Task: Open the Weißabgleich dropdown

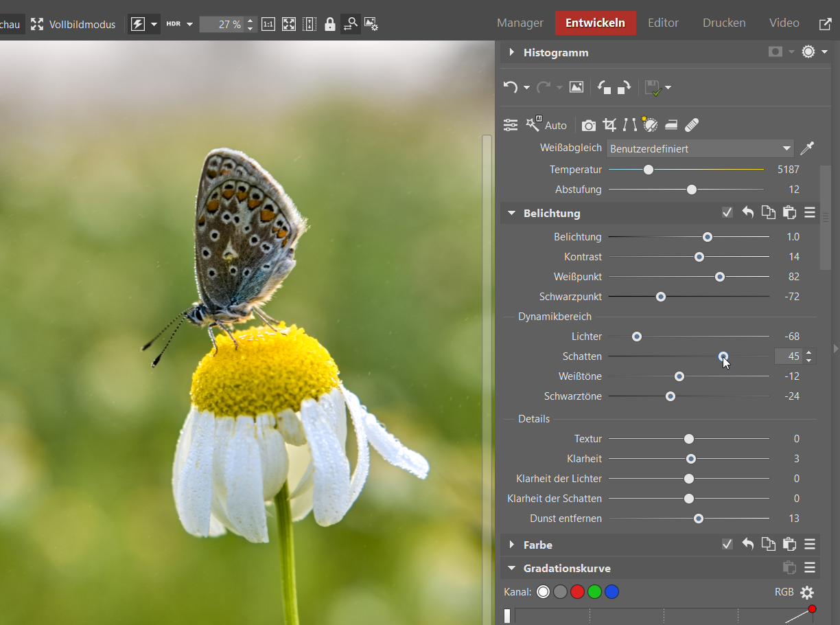Action: 700,148
